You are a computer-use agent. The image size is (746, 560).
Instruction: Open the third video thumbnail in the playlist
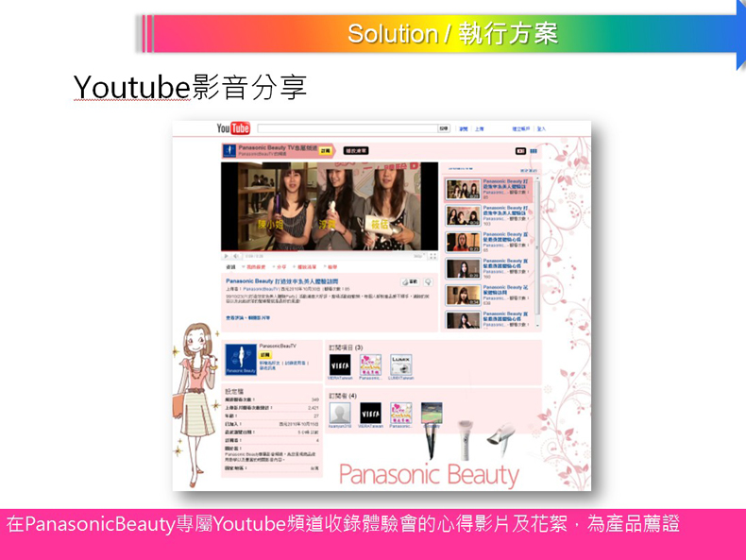pyautogui.click(x=463, y=242)
